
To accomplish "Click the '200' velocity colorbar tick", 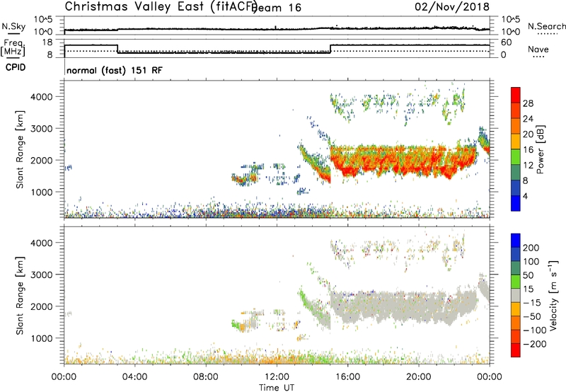I will 531,248.
